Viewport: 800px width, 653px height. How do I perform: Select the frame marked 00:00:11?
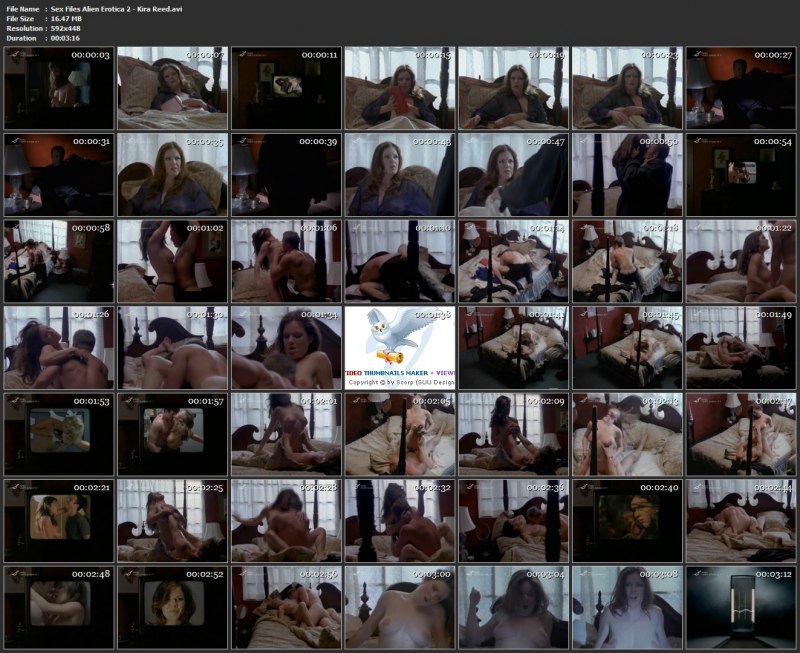[285, 86]
